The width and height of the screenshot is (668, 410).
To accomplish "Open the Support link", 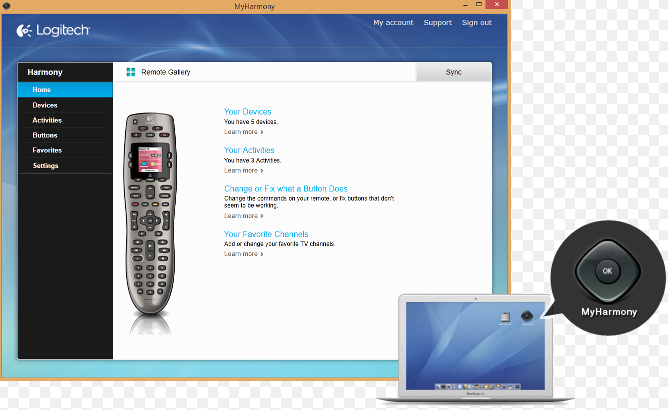I will pyautogui.click(x=438, y=23).
